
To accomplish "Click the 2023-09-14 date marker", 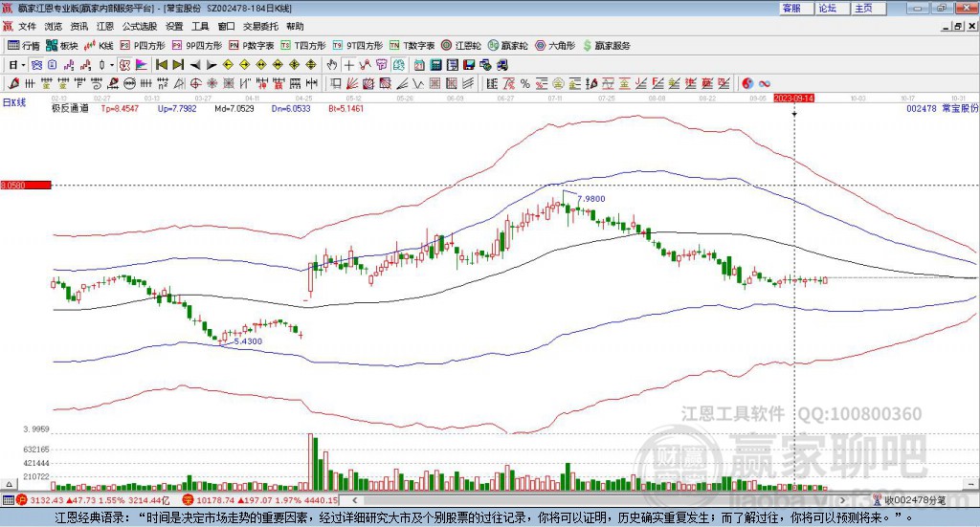I will tap(793, 99).
